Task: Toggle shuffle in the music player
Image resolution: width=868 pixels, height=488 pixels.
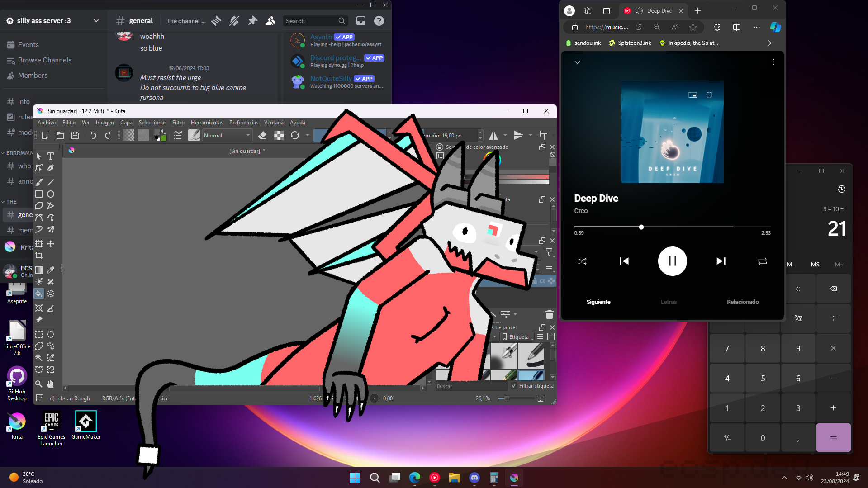Action: pos(582,261)
